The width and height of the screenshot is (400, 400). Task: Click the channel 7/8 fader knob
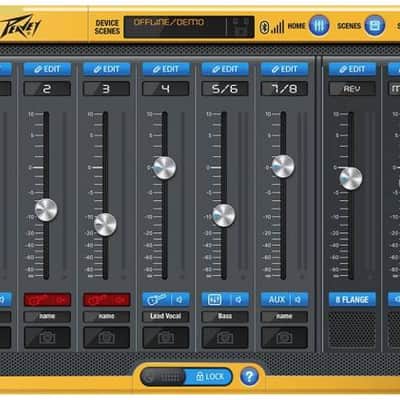coord(283,166)
